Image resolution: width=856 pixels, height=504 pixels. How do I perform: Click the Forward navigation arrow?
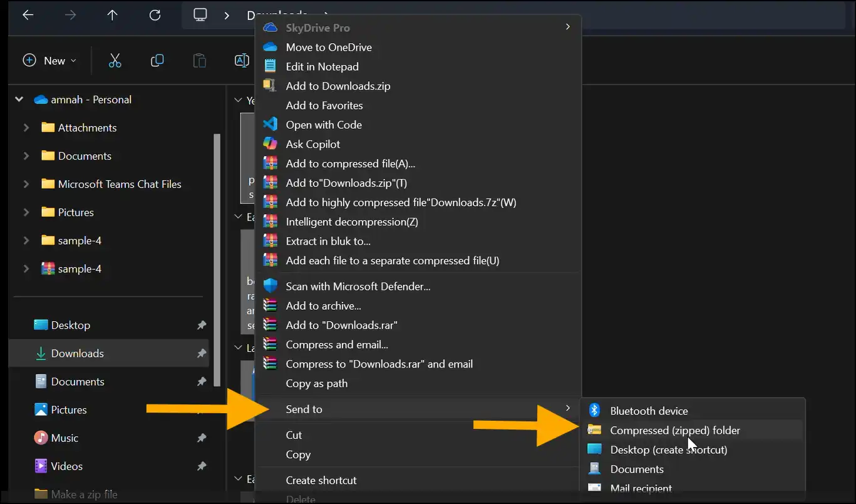pyautogui.click(x=70, y=15)
